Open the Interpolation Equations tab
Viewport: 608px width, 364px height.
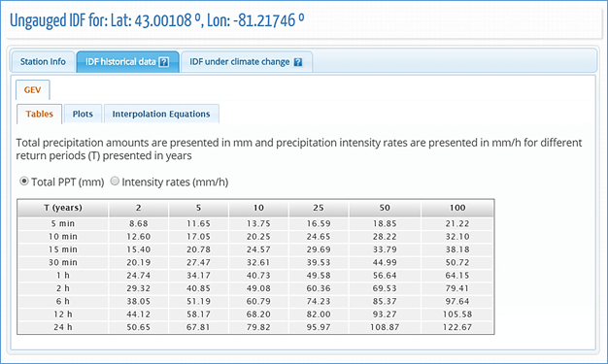[x=161, y=114]
